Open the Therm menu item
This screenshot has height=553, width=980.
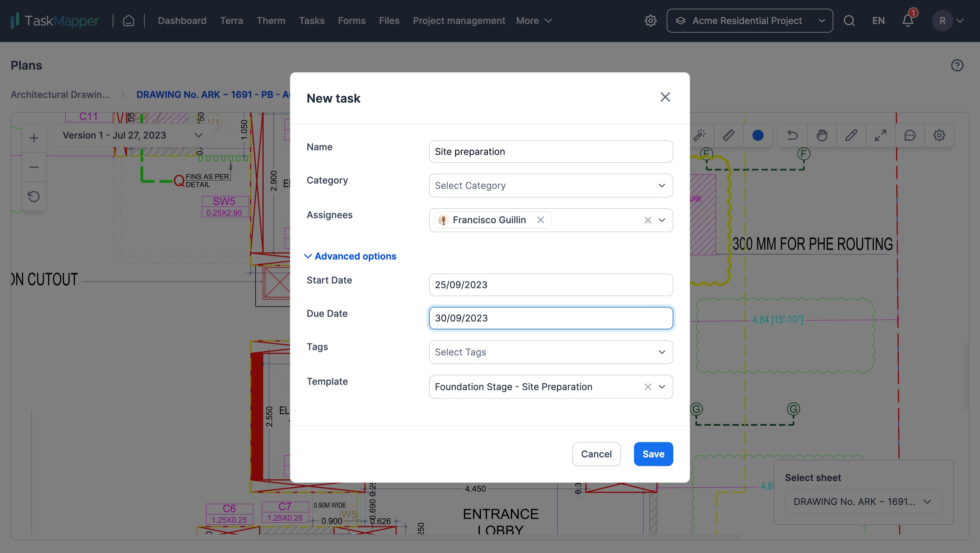coord(271,21)
